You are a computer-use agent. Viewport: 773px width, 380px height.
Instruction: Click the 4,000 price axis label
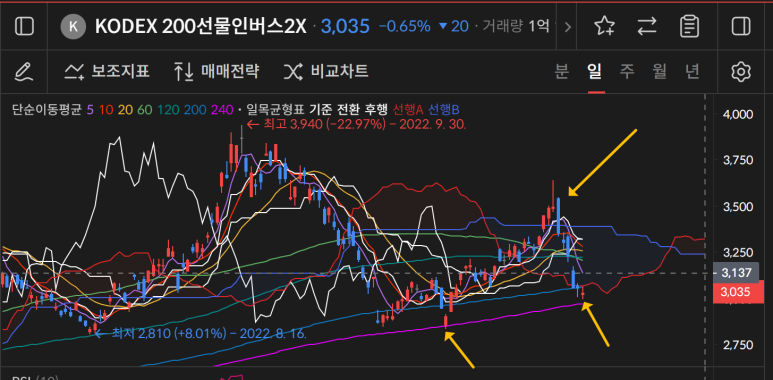(737, 114)
